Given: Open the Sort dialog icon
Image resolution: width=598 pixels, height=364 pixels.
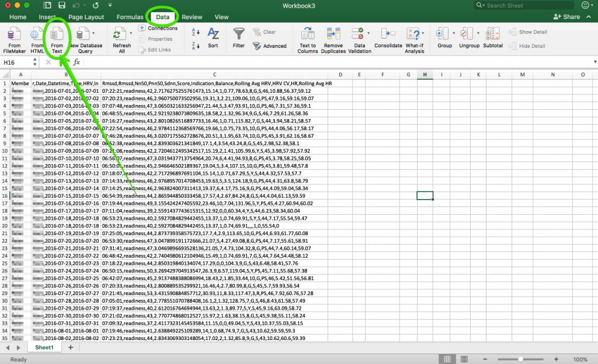Looking at the screenshot, I should pos(213,34).
